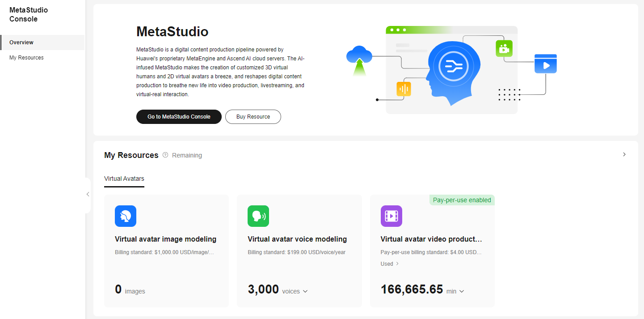Image resolution: width=644 pixels, height=319 pixels.
Task: Click the Virtual avatar image modeling title
Action: coord(166,239)
